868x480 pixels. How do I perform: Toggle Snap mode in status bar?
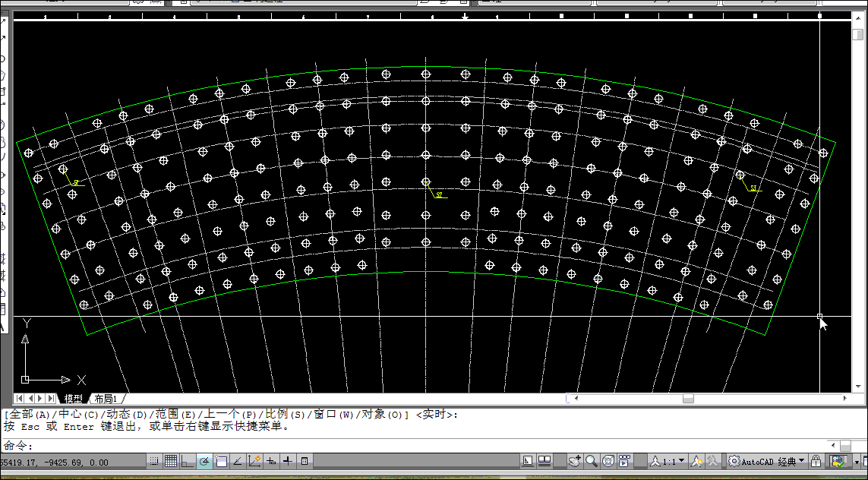pos(154,461)
